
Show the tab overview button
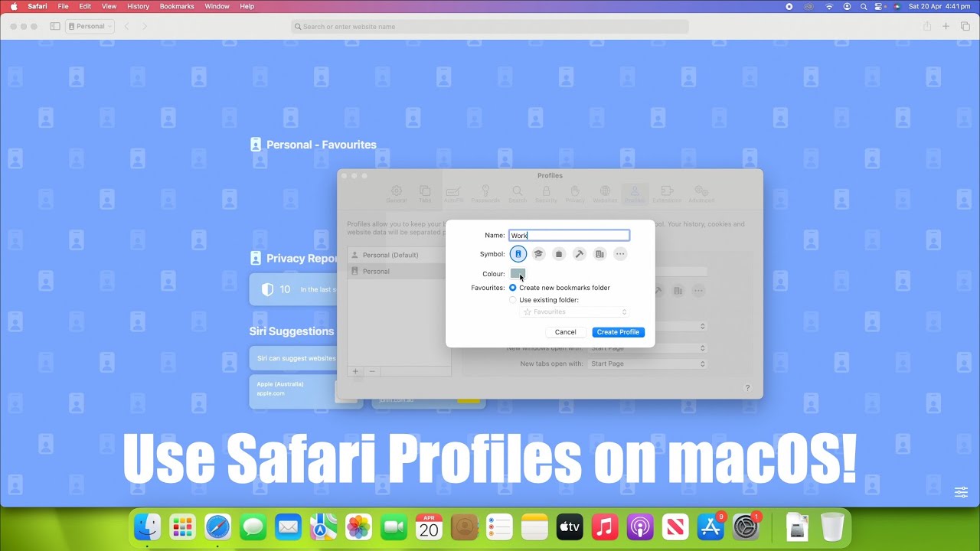point(965,26)
